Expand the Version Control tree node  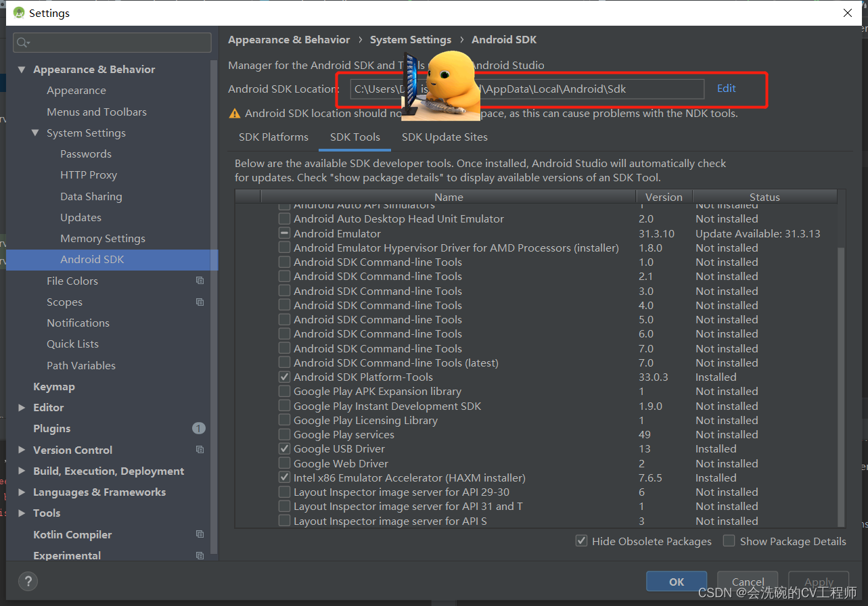click(x=22, y=450)
